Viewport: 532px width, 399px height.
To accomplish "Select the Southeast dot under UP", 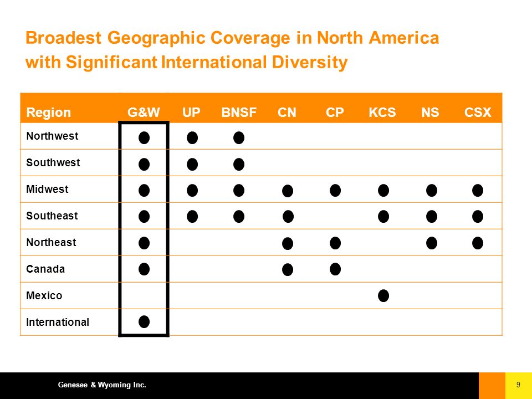I will click(x=192, y=217).
